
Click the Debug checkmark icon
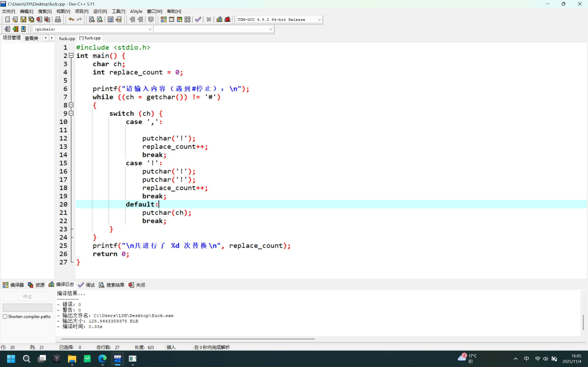198,19
